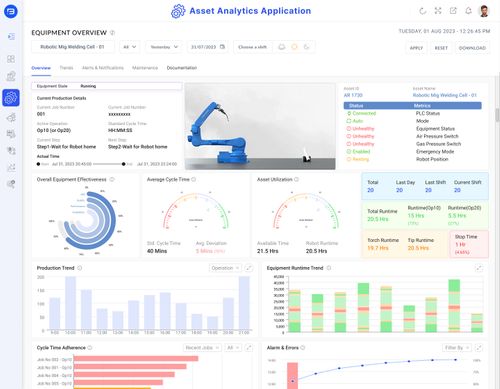The image size is (500, 389).
Task: Expand the Equipment Runtime Trend chart
Action: [479, 268]
